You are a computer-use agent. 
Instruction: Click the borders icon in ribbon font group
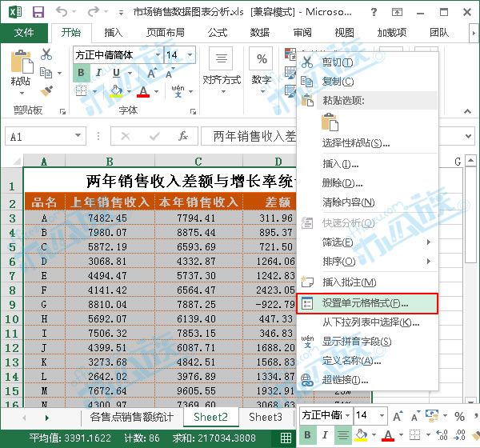(x=81, y=91)
